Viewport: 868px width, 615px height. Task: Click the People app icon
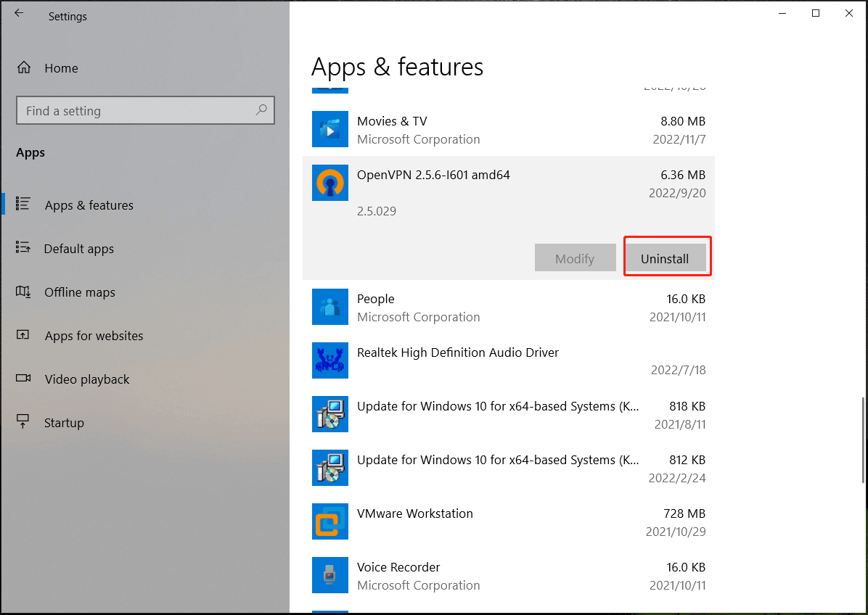coord(330,307)
